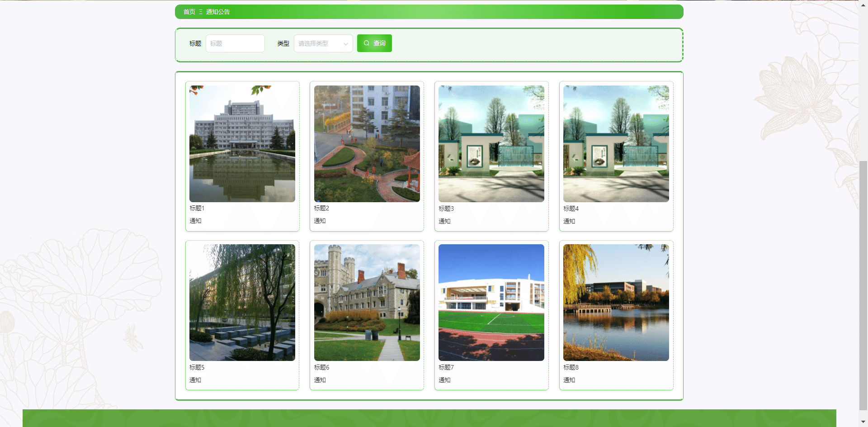
Task: Click the 标题8 text label
Action: 571,367
